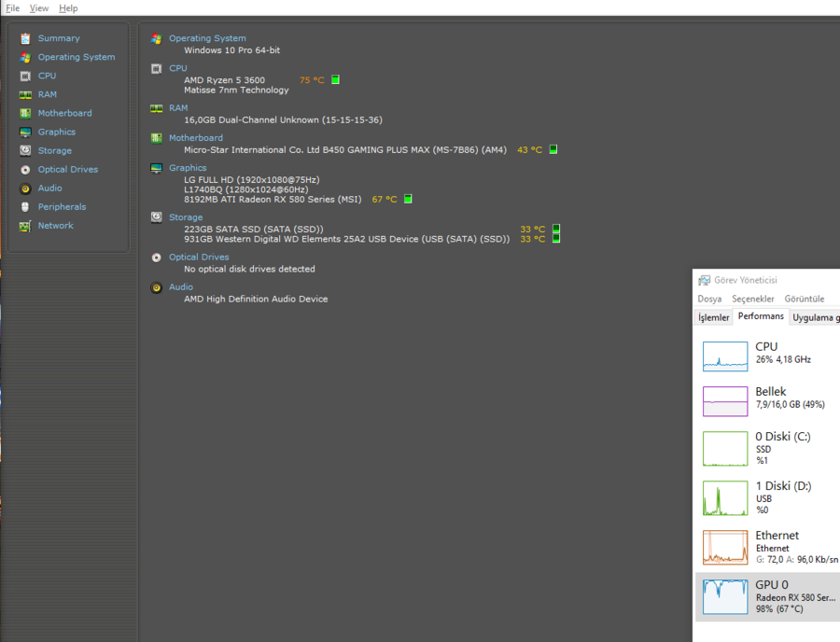Click the Summary sidebar icon
This screenshot has height=642, width=840.
click(x=25, y=38)
